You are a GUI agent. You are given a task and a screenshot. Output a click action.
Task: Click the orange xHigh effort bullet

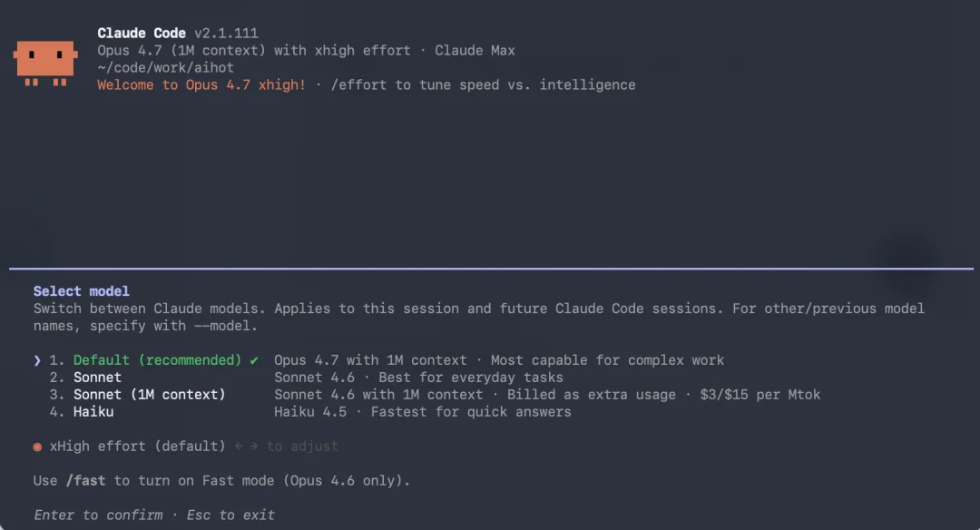click(x=37, y=447)
